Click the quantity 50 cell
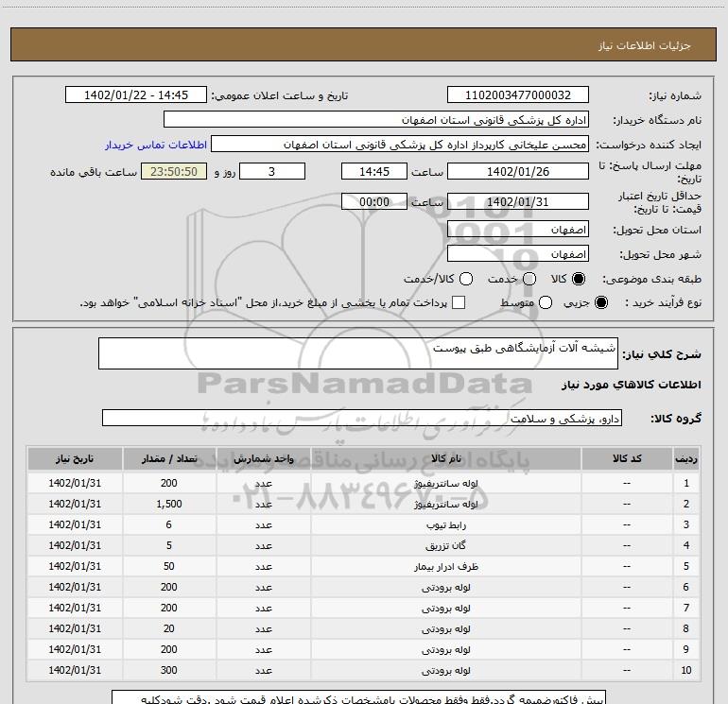Viewport: 728px width, 704px height. pyautogui.click(x=169, y=567)
